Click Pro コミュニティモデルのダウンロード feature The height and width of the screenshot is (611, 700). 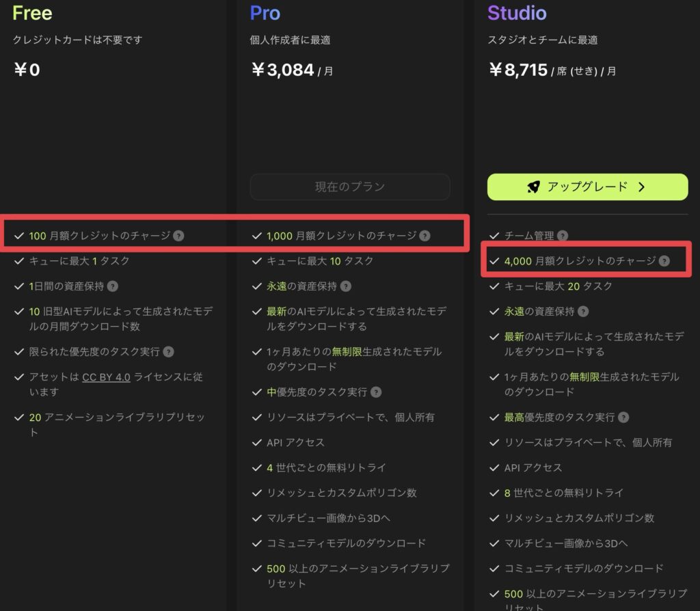tap(347, 543)
